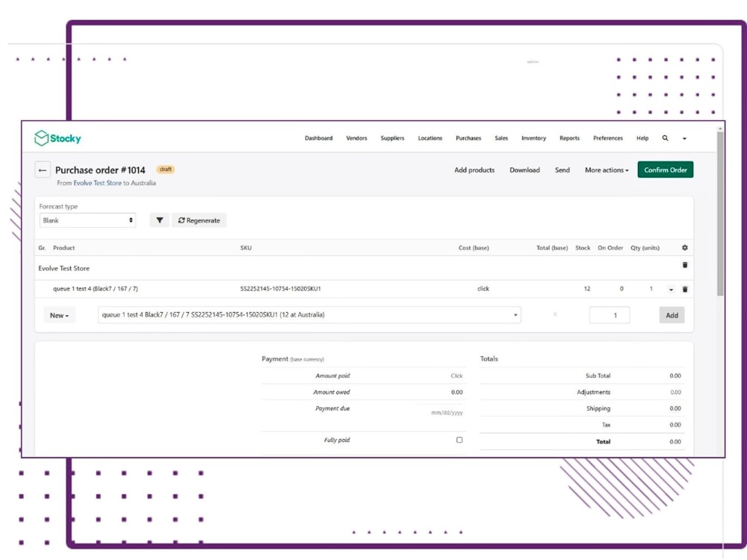
Task: Open the Purchases menu item
Action: tap(468, 138)
